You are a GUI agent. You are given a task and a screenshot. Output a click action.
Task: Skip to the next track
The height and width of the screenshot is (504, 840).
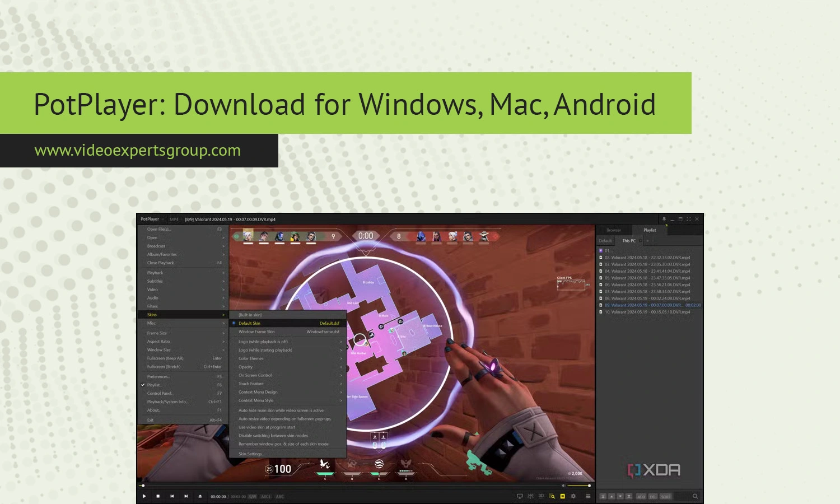[186, 496]
